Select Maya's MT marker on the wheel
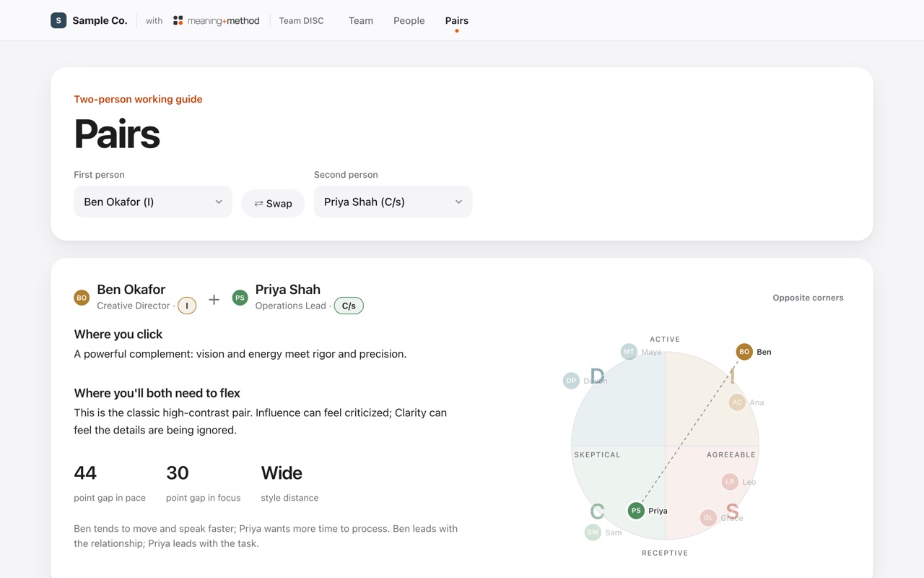This screenshot has height=578, width=924. click(629, 352)
